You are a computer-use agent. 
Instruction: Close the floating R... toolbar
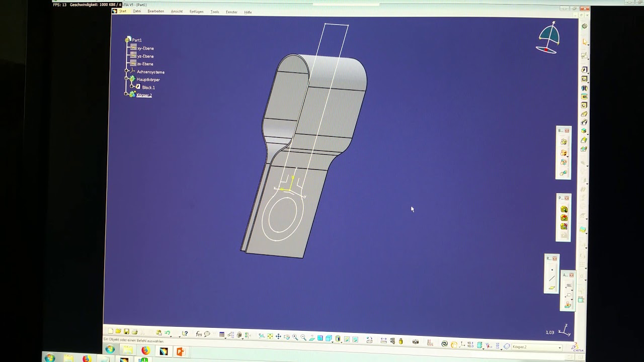point(554,258)
